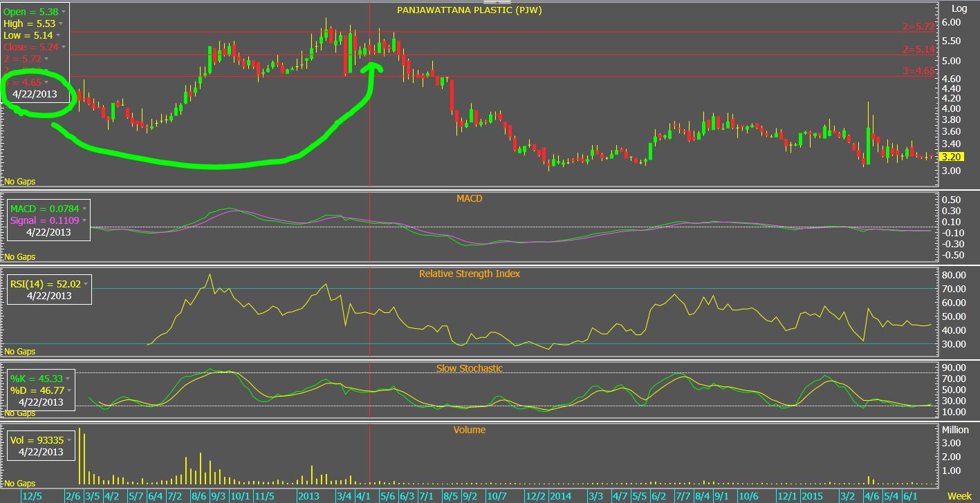980x503 pixels.
Task: Open the dropdown arrow beside Open = 5.38
Action: pyautogui.click(x=64, y=12)
